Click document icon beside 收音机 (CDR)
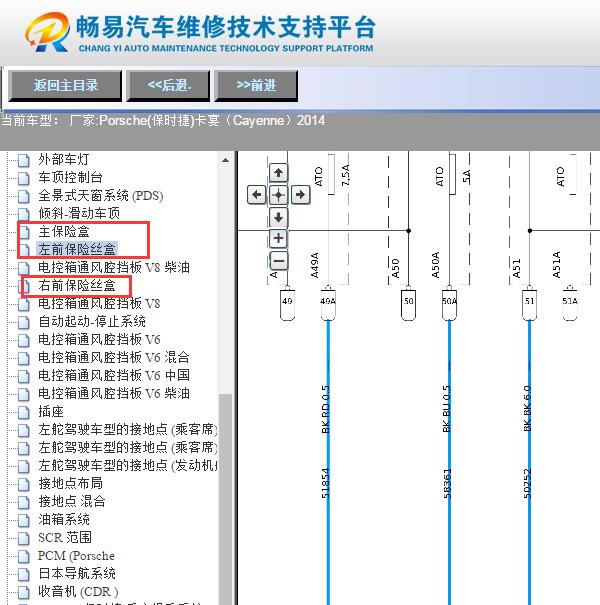Screen dimensions: 600x605 coord(24,592)
